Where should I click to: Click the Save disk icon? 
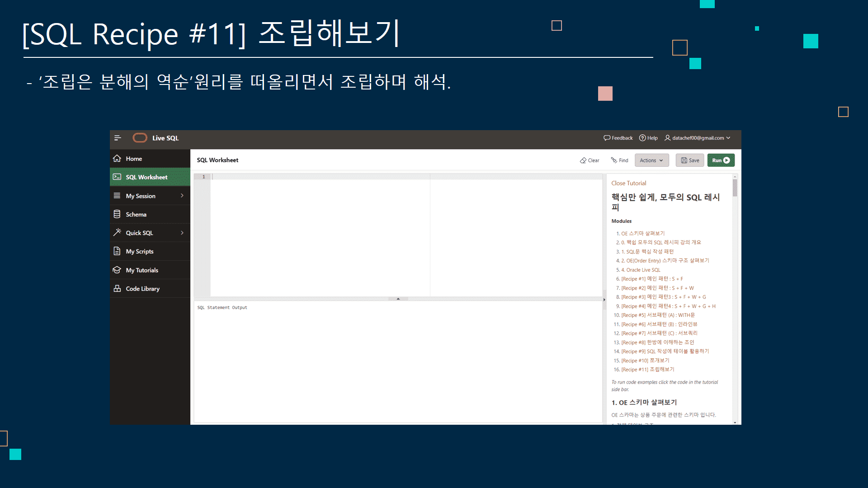(684, 160)
